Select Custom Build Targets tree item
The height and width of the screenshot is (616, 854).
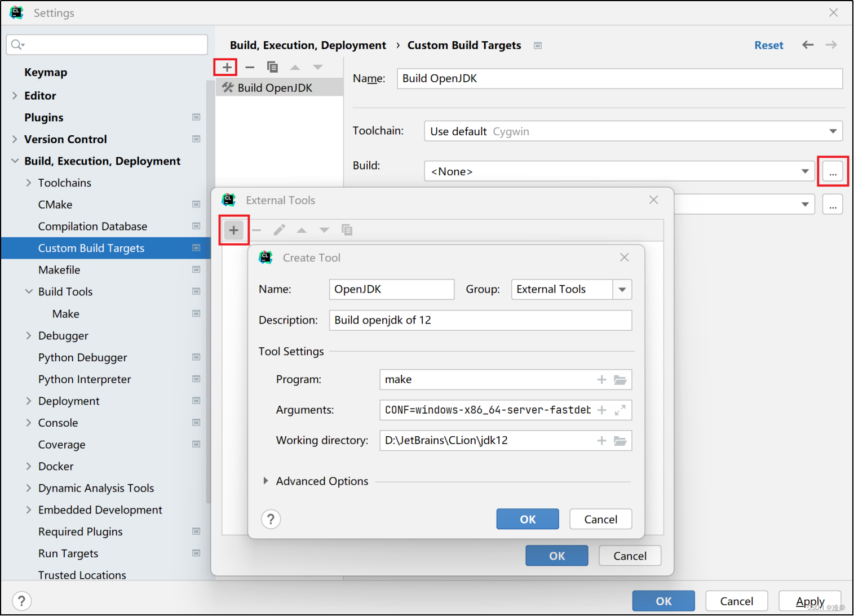tap(105, 249)
